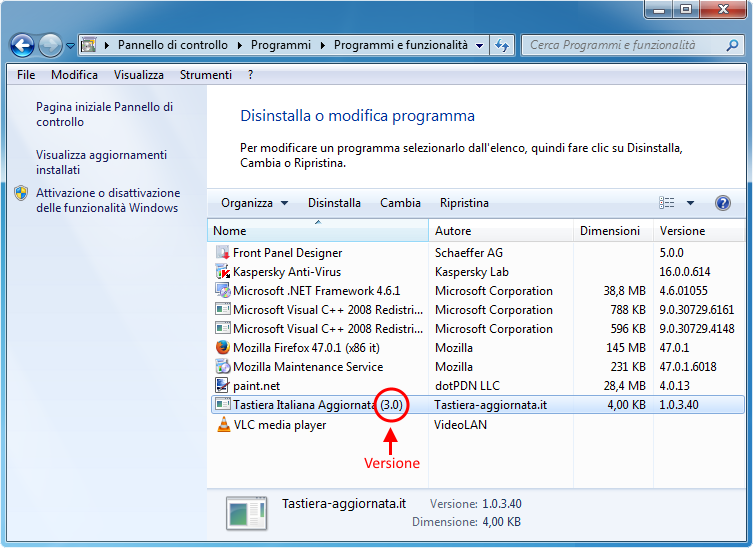This screenshot has width=753, height=548.
Task: Open Visualizza aggiornamenti installati link
Action: (x=101, y=162)
